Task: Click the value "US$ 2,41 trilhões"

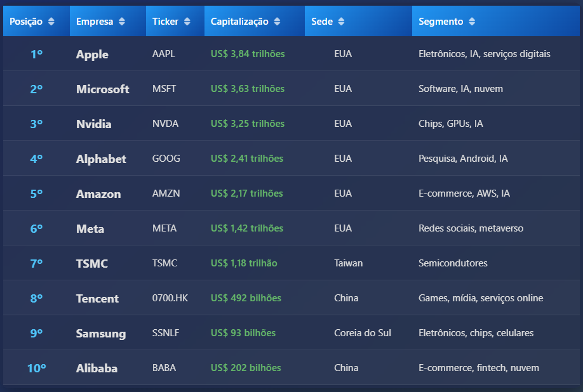Action: tap(247, 159)
